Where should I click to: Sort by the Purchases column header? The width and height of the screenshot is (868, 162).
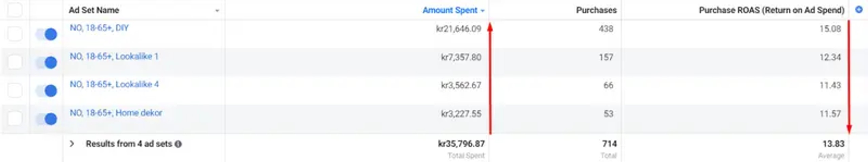tap(596, 10)
